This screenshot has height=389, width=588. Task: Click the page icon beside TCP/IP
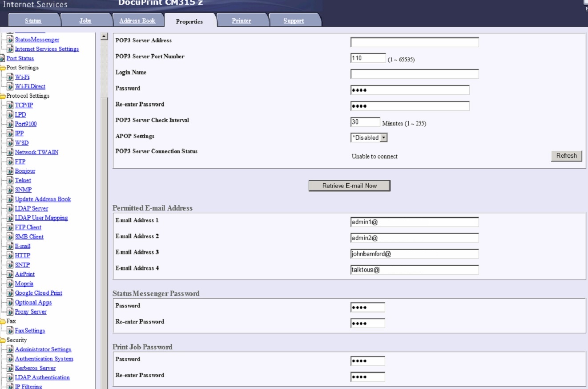tap(10, 105)
